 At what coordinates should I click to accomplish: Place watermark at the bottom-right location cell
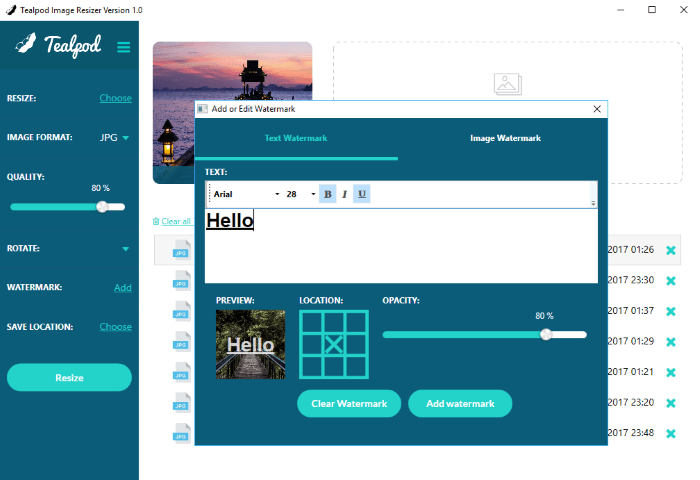(x=356, y=367)
